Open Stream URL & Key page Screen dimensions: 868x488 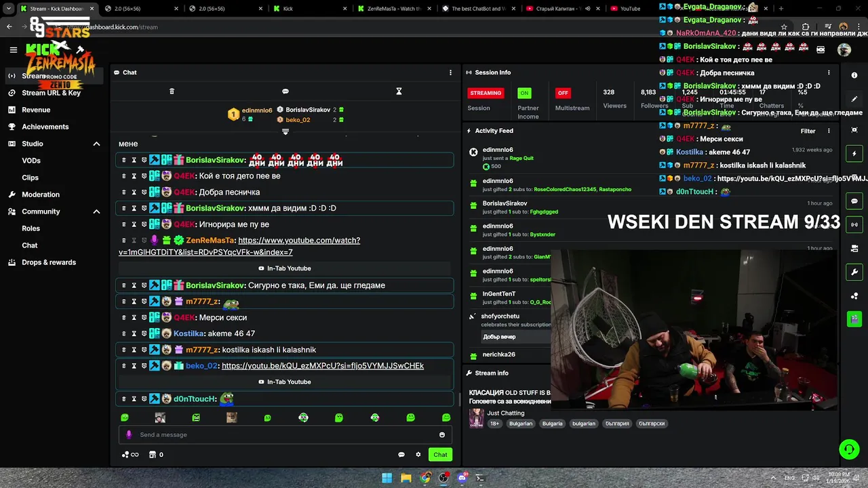click(x=51, y=93)
